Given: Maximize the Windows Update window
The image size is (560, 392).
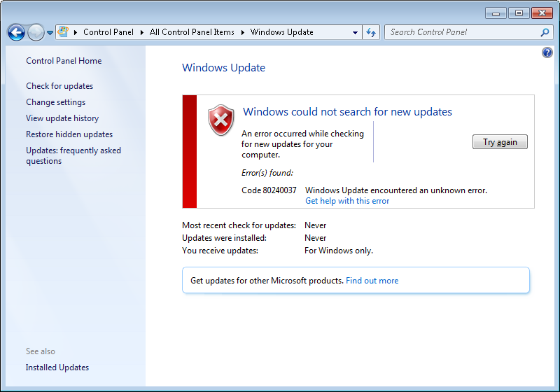Looking at the screenshot, I should [x=519, y=13].
